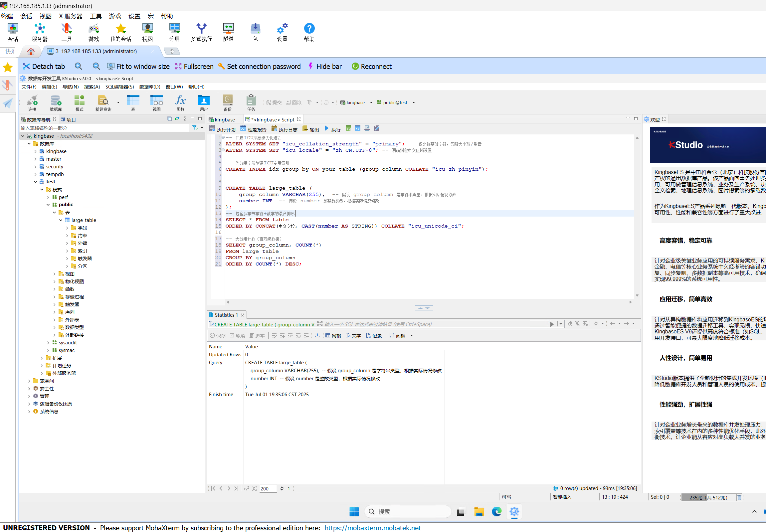Screen dimensions: 766x532
Task: Open the mobaxterm.mobatek.net link
Action: [x=372, y=528]
